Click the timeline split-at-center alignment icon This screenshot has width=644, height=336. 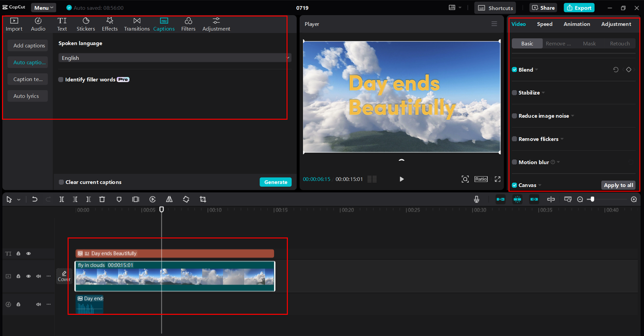(551, 199)
